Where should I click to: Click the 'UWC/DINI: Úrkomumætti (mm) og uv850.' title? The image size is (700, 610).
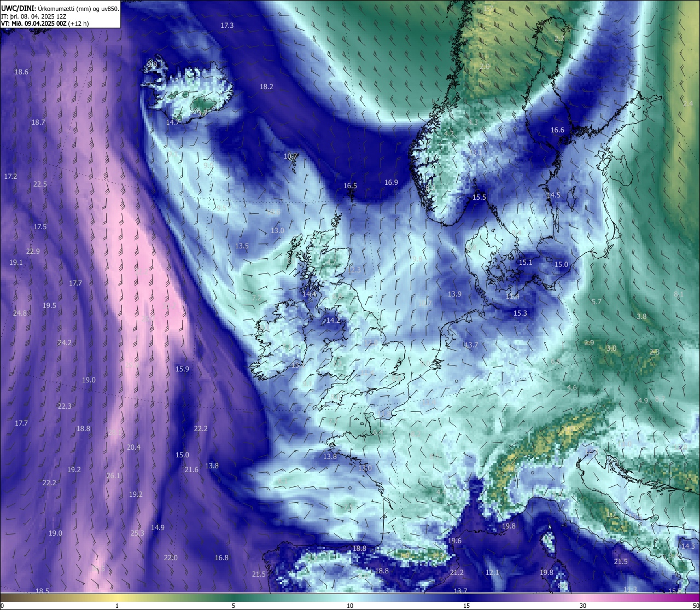60,9
